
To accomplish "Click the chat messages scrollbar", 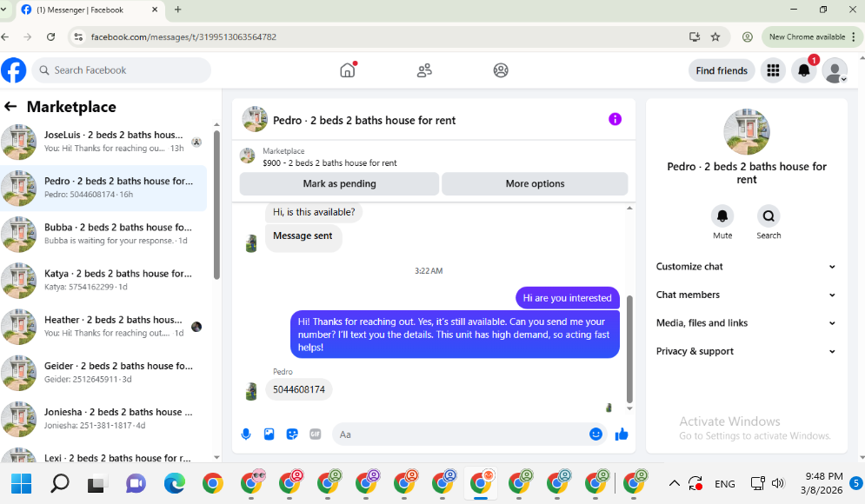I will pyautogui.click(x=629, y=348).
